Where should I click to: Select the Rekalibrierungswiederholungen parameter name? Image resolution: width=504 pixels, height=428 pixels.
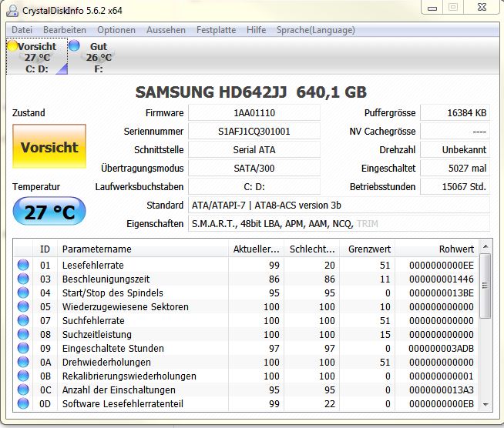pos(129,376)
